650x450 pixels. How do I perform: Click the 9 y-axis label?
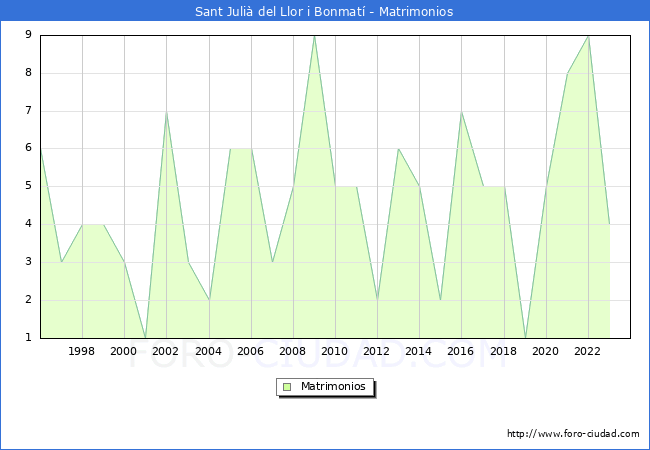pos(28,35)
